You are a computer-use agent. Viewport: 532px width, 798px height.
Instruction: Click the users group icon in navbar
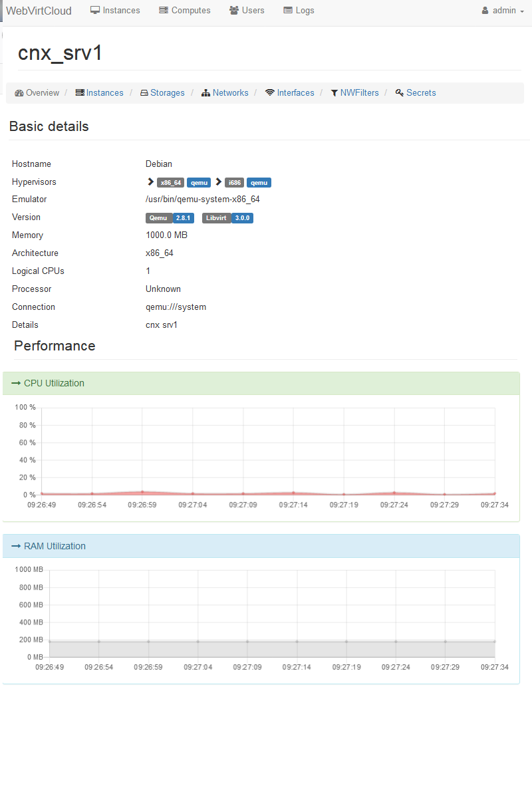click(x=234, y=11)
